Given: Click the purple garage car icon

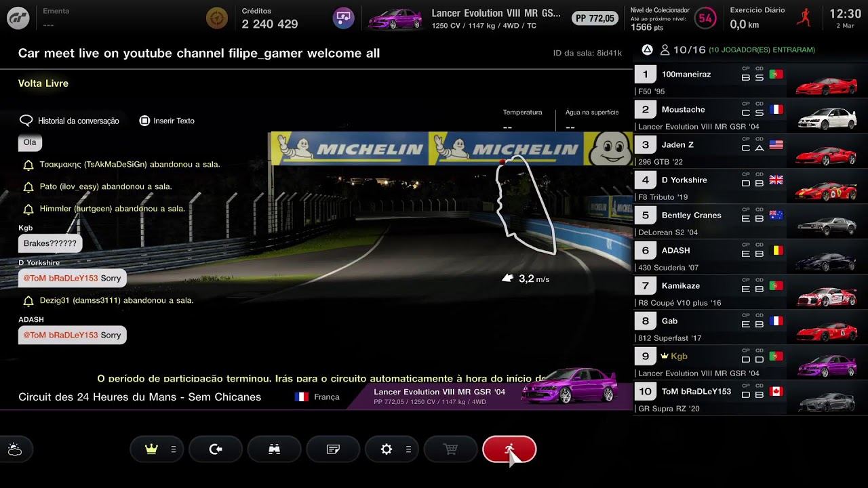Looking at the screenshot, I should (343, 18).
